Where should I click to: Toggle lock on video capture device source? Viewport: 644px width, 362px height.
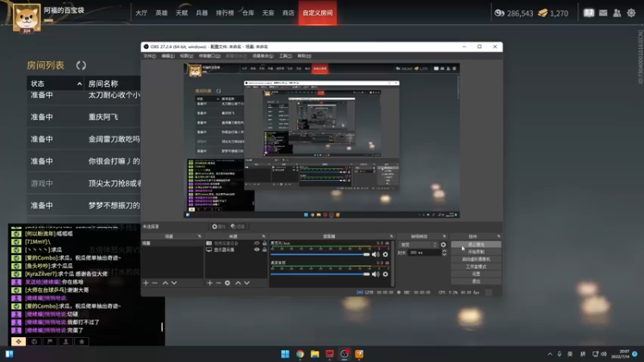pyautogui.click(x=265, y=244)
